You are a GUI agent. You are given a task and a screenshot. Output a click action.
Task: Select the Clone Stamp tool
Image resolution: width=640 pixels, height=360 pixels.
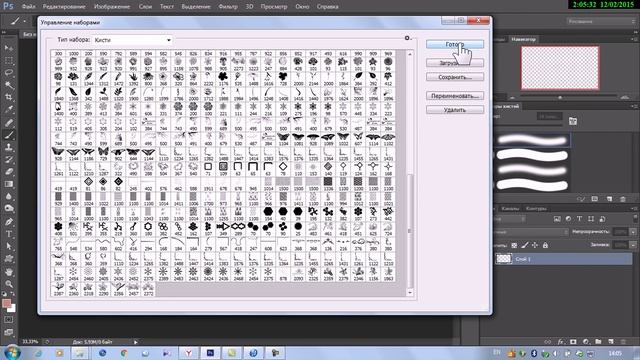(9, 147)
